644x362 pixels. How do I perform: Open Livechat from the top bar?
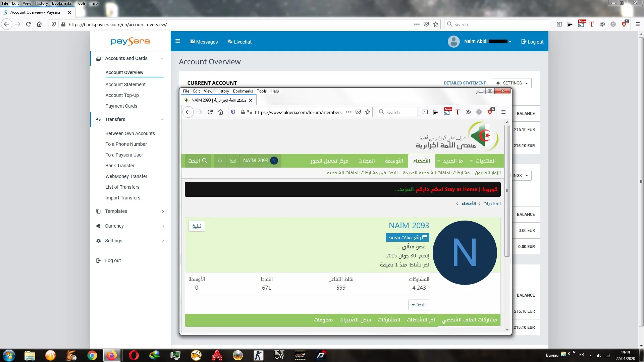pos(239,42)
